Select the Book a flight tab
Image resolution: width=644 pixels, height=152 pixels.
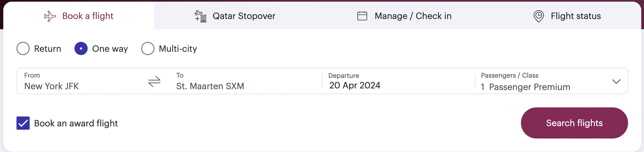(x=88, y=16)
